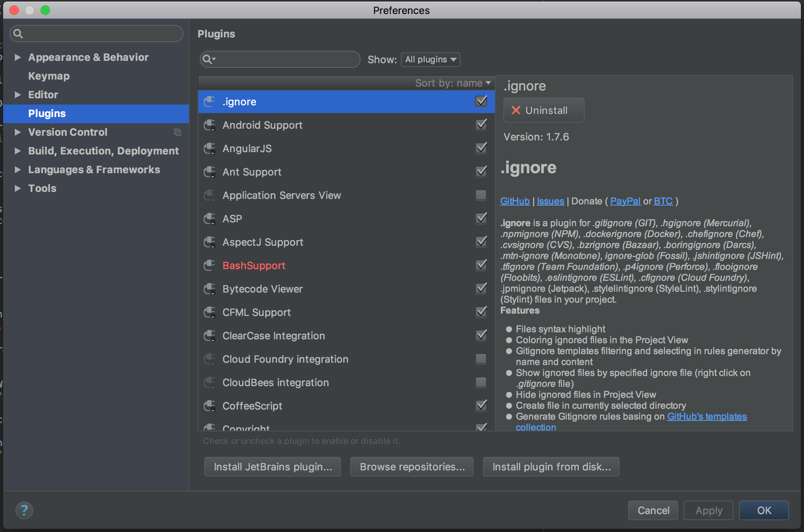Select the Editor category in sidebar
The width and height of the screenshot is (804, 532).
[x=43, y=94]
